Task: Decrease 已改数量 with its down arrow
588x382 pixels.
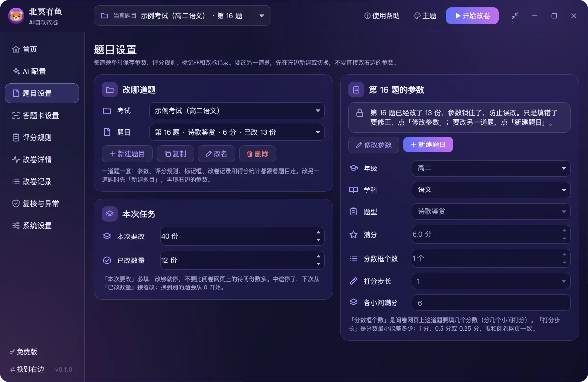Action: (318, 265)
